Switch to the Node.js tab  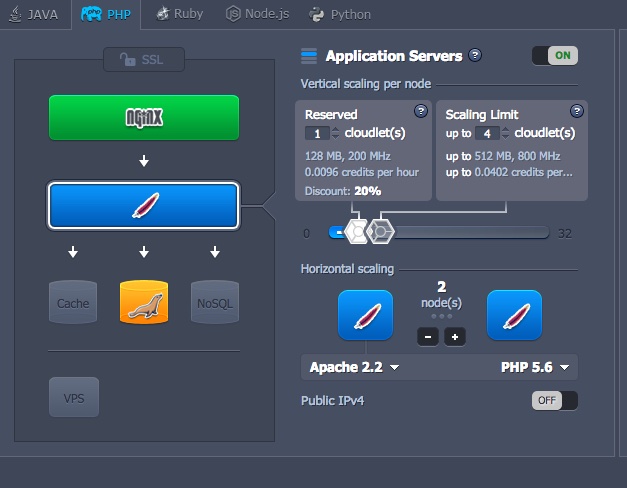(257, 14)
